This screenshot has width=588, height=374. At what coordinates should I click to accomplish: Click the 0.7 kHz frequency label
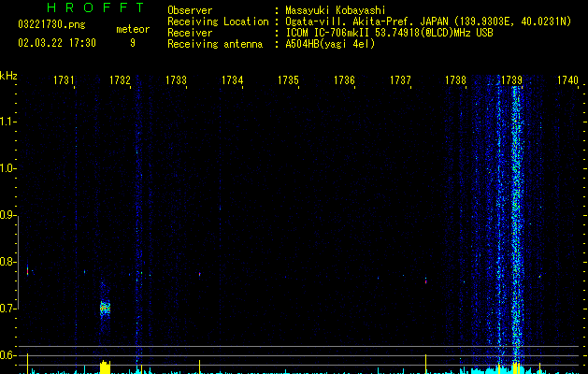pos(7,309)
